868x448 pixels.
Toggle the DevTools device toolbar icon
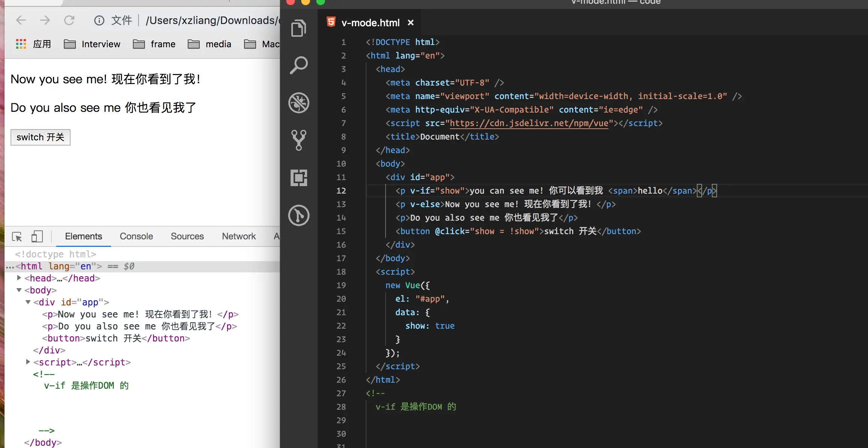point(37,236)
